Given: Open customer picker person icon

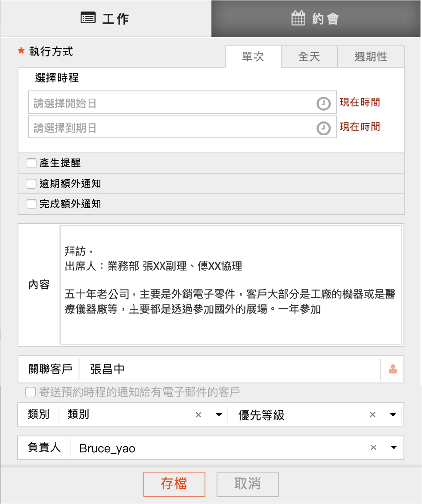Looking at the screenshot, I should click(x=393, y=369).
